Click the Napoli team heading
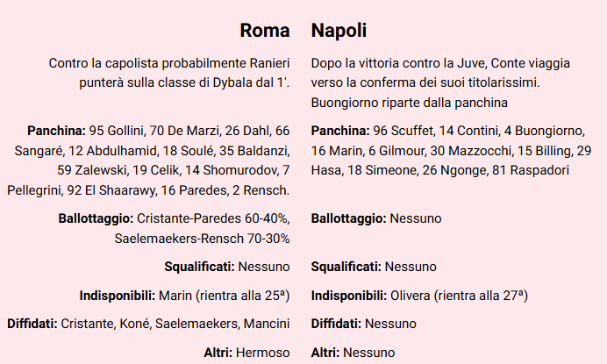Image resolution: width=607 pixels, height=364 pixels. [x=339, y=31]
